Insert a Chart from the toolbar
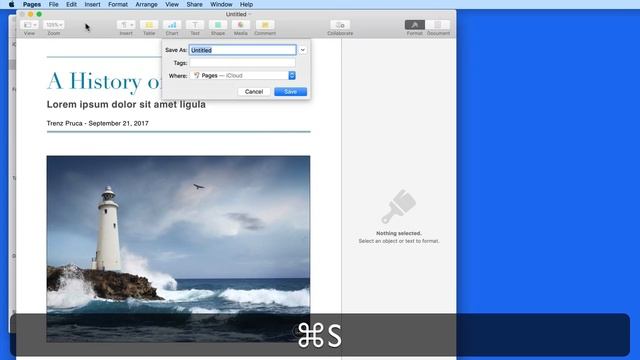Image resolution: width=640 pixels, height=360 pixels. pyautogui.click(x=172, y=25)
